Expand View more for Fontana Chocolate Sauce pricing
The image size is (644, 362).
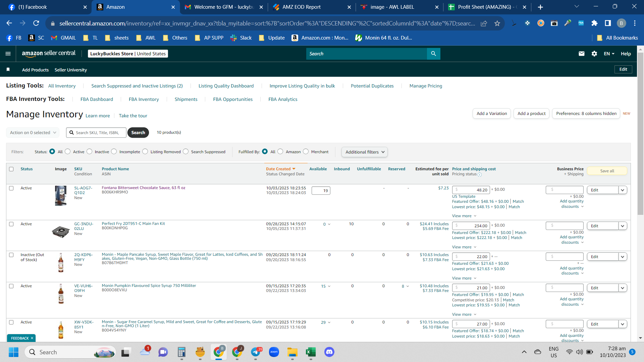click(464, 216)
